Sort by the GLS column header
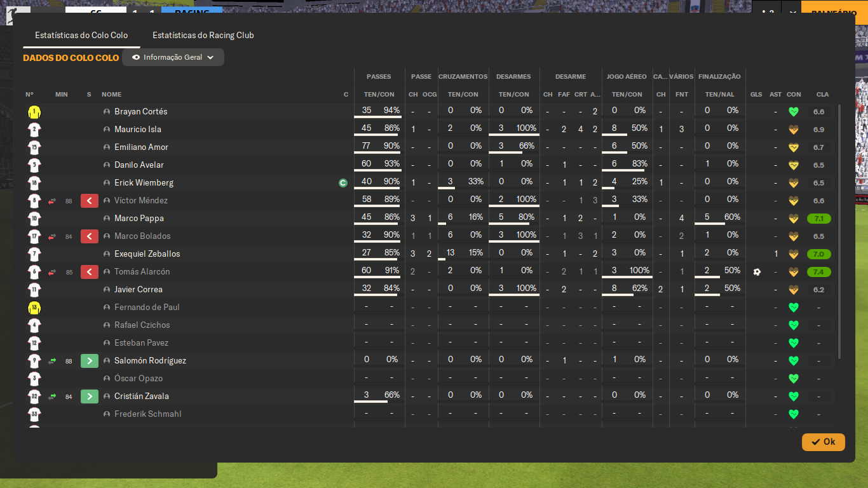Viewport: 868px width, 488px height. tap(756, 95)
